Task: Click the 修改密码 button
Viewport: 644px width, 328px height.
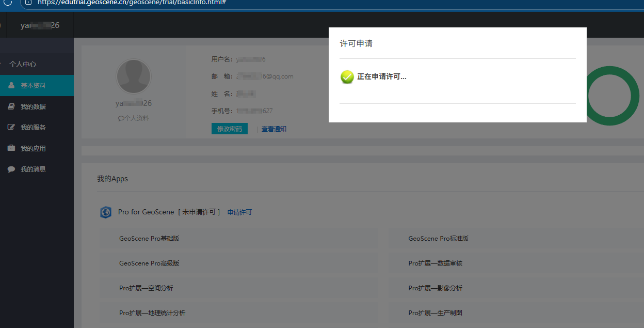Action: (x=230, y=129)
